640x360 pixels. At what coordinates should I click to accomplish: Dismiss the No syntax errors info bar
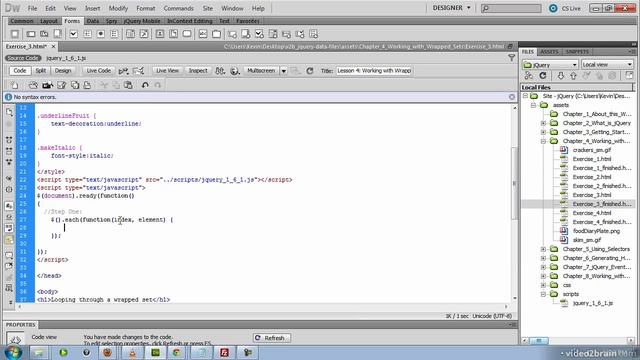512,97
